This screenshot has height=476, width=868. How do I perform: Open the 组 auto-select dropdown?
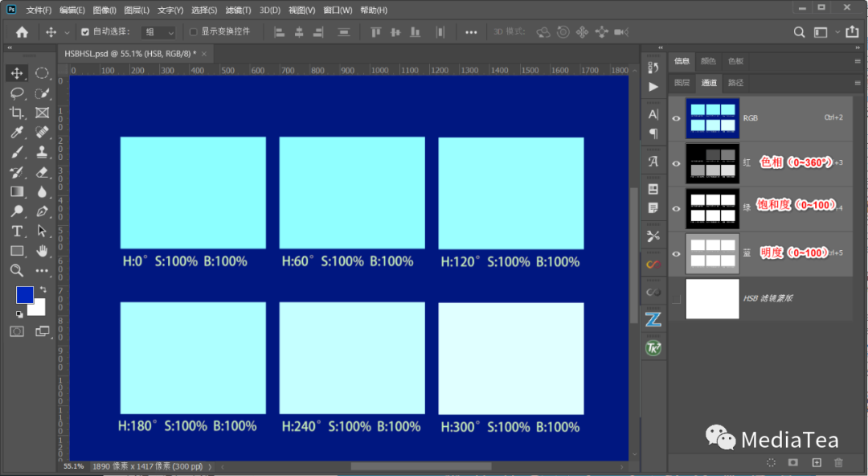coord(158,33)
